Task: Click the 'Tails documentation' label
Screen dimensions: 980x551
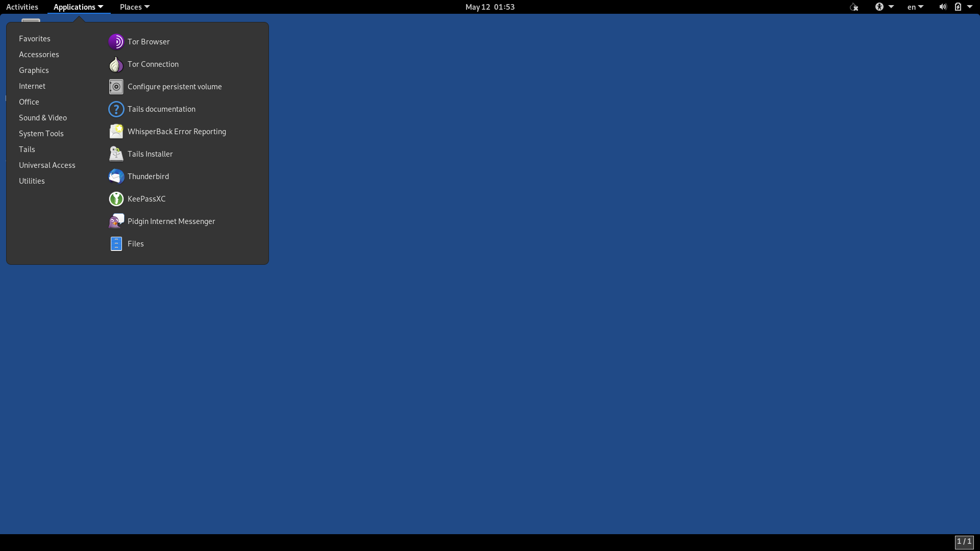Action: pos(161,109)
